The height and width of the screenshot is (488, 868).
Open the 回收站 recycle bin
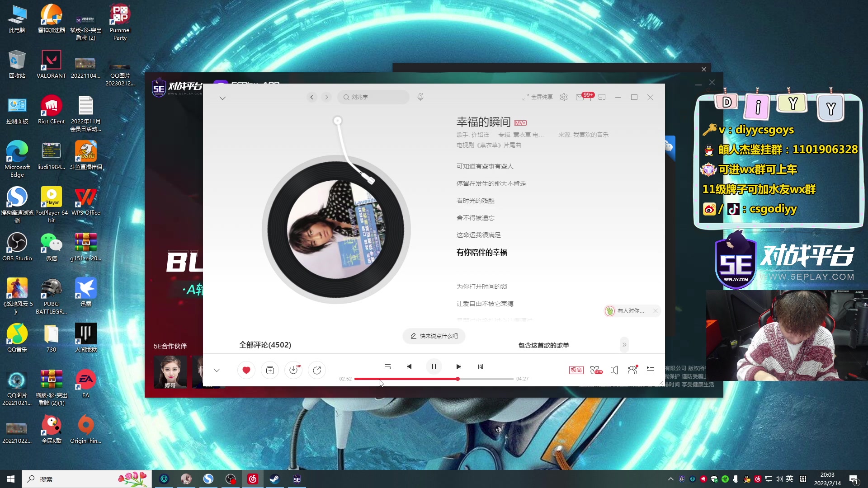tap(17, 65)
